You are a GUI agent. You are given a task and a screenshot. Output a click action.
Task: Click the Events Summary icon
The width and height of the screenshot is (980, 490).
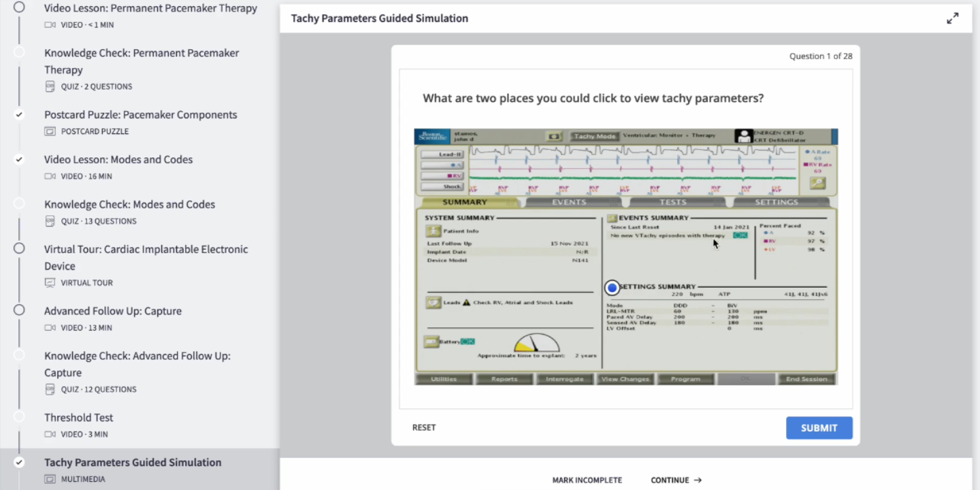(612, 218)
